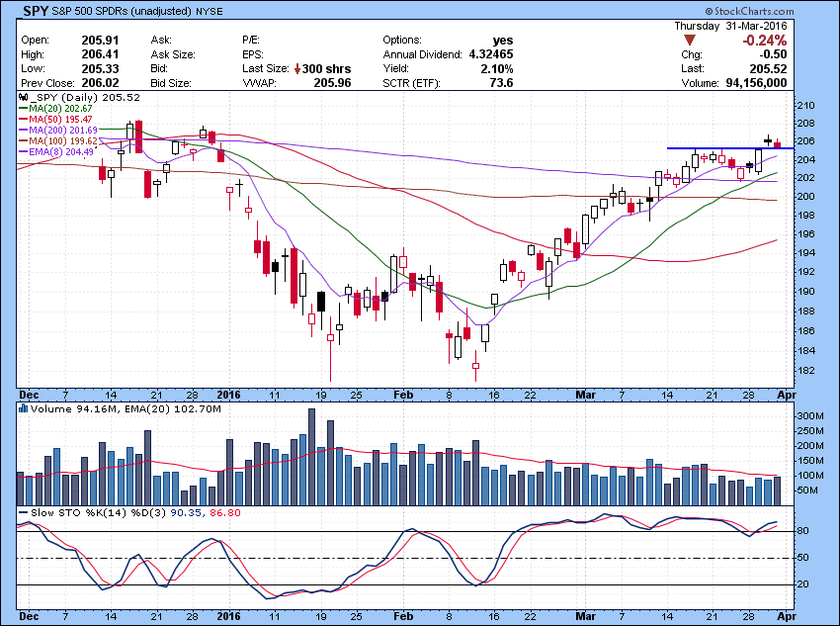
Task: Click the "_SPY (Daily) 205.52" legend title
Action: click(x=85, y=98)
